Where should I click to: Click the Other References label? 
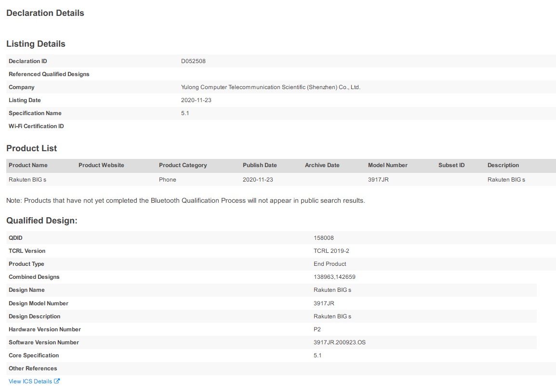click(x=33, y=368)
